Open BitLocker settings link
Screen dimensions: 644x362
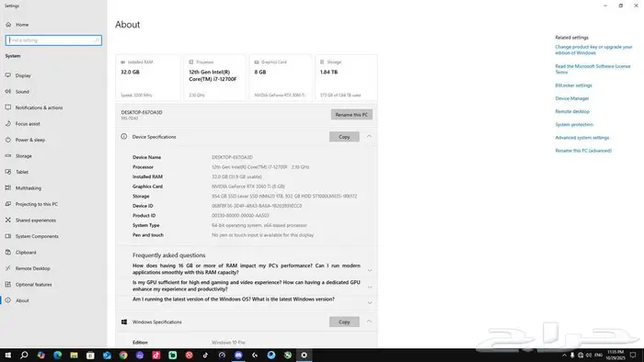point(573,85)
